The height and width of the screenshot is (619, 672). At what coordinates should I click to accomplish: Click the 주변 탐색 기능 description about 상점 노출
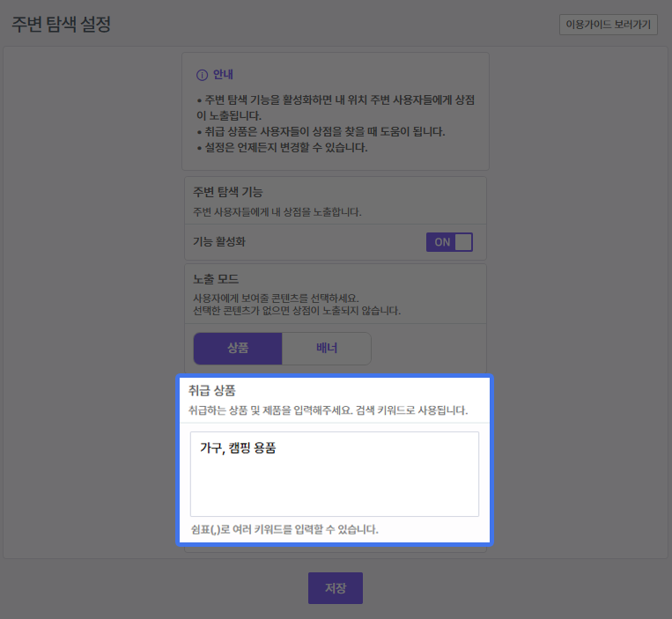[277, 211]
